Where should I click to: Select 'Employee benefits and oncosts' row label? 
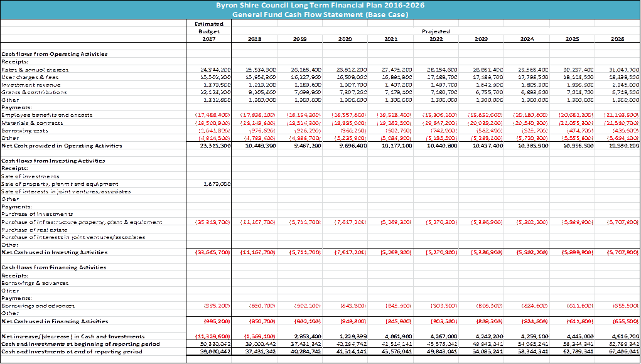pyautogui.click(x=47, y=115)
